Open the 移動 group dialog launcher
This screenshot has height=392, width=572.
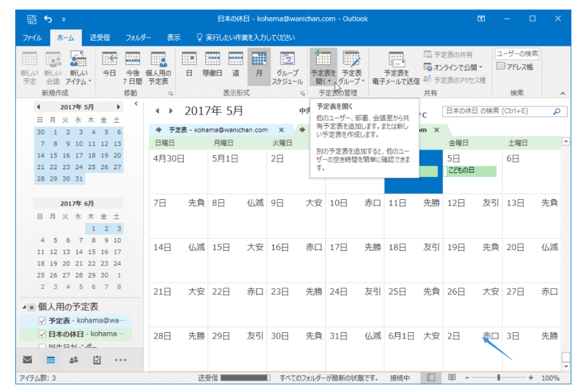pos(171,94)
